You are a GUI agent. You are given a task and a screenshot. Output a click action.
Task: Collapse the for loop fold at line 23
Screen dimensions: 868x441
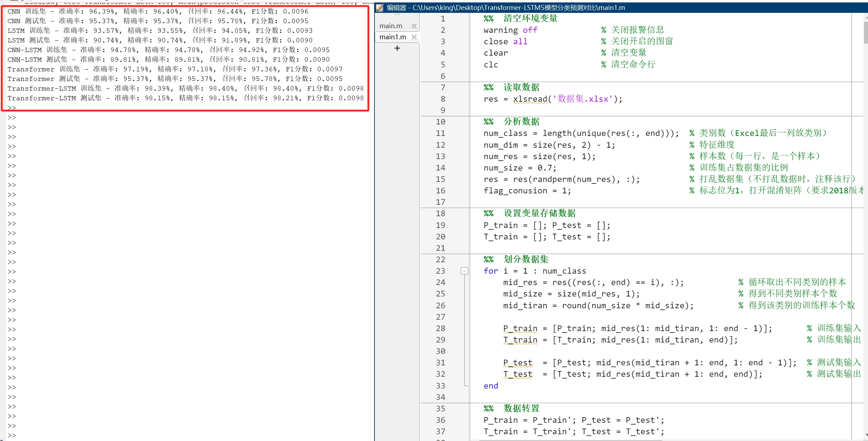click(x=464, y=271)
